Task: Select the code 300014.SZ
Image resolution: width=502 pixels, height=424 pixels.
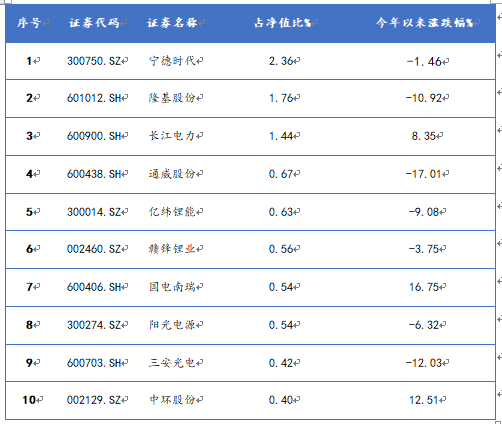Action: (94, 212)
